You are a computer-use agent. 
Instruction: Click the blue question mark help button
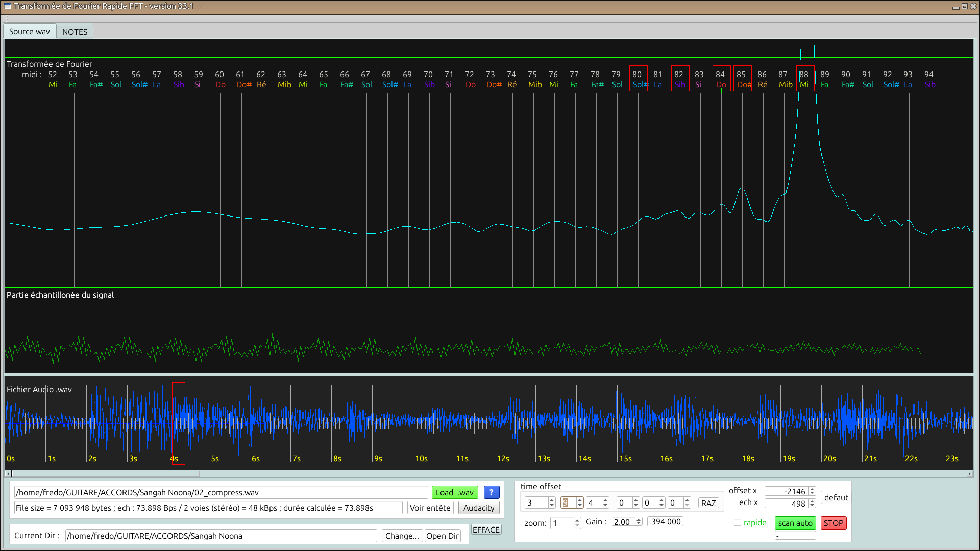coord(491,492)
